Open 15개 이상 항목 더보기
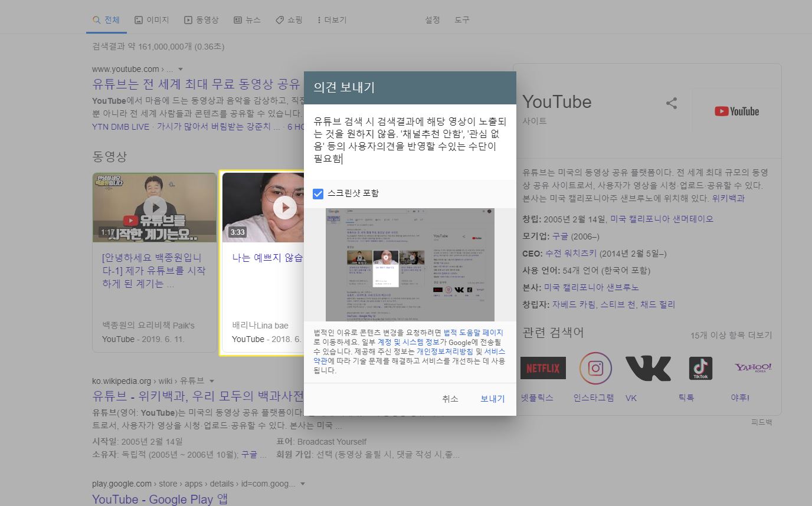 (731, 335)
